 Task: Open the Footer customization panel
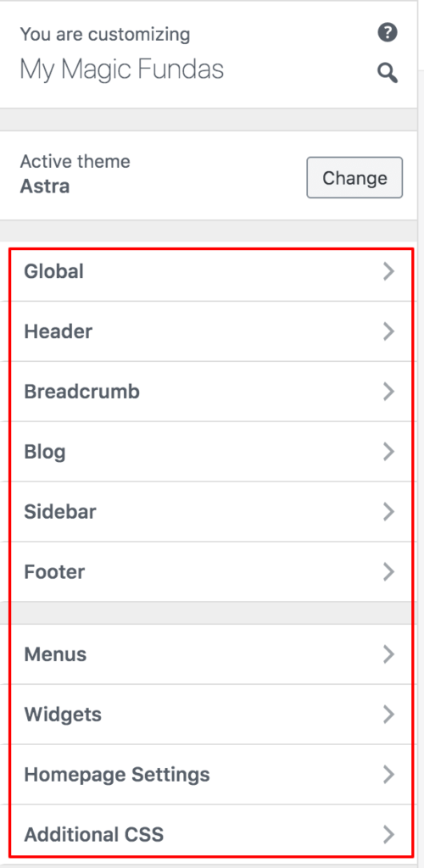pos(210,572)
